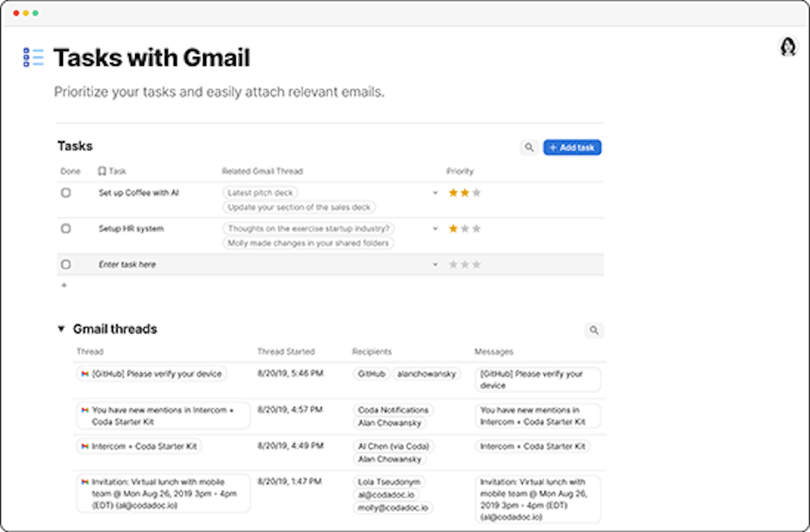
Task: Click the Gmail icon on the Virtual lunch invitation thread
Action: click(85, 482)
